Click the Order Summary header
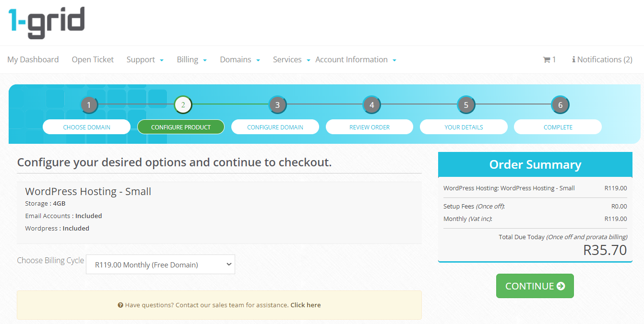 (x=535, y=164)
